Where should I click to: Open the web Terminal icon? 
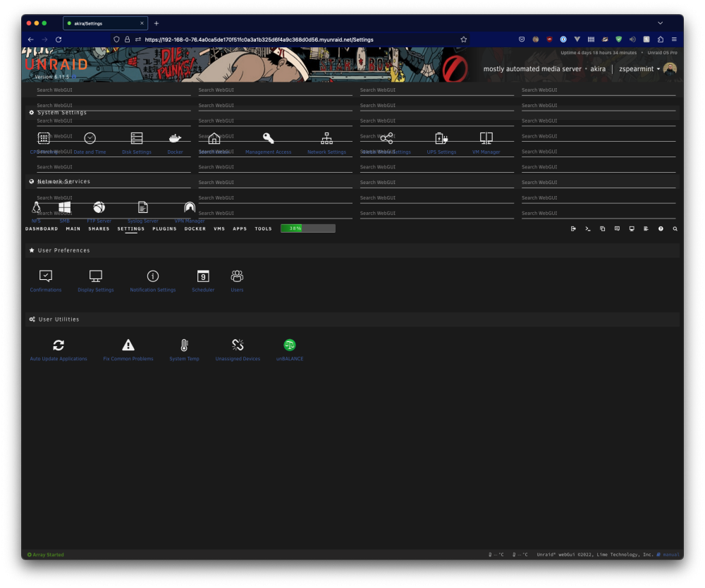point(588,229)
